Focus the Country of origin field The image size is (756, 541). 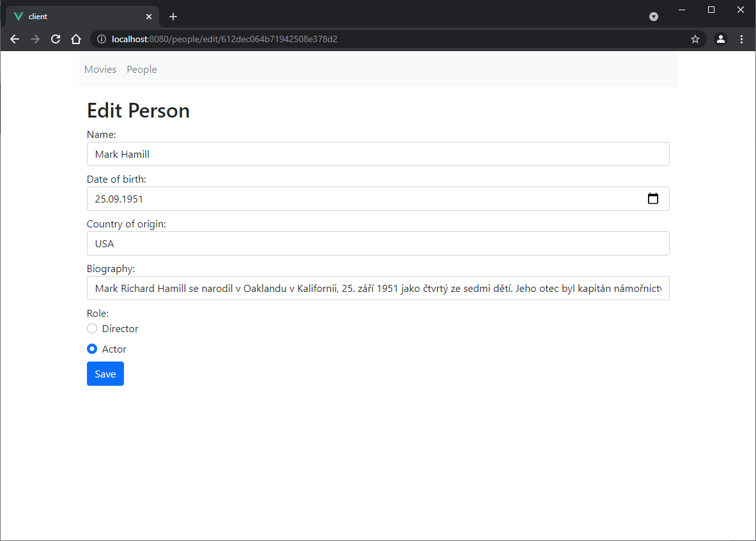378,243
